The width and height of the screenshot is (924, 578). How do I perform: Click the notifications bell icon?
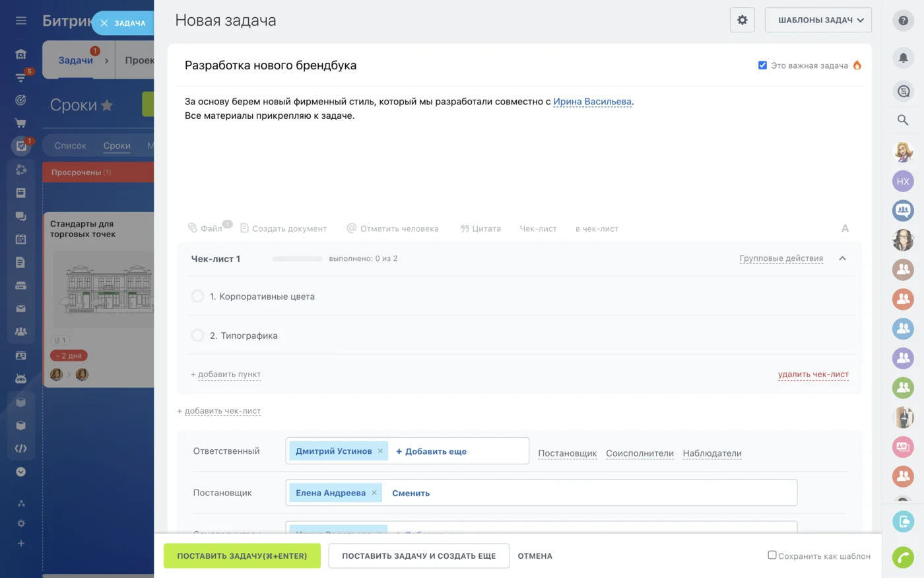pos(903,57)
